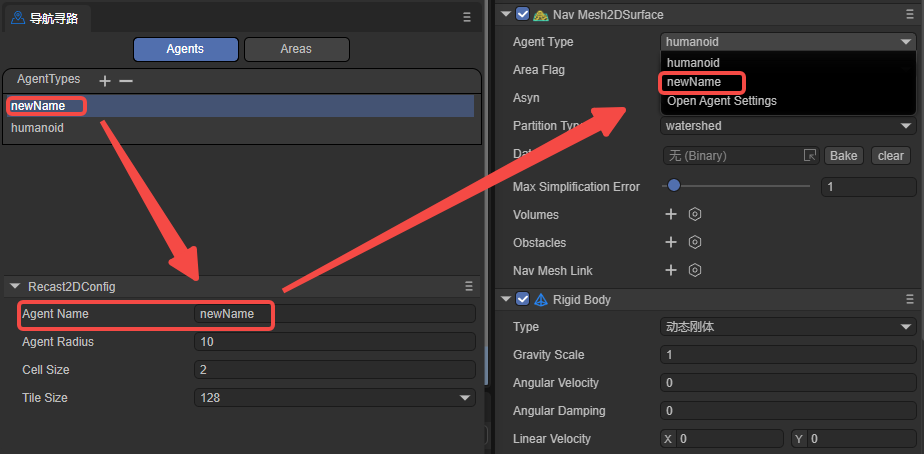Open the Nav Mesh2DSurface component menu icon
The height and width of the screenshot is (454, 924).
pos(907,15)
